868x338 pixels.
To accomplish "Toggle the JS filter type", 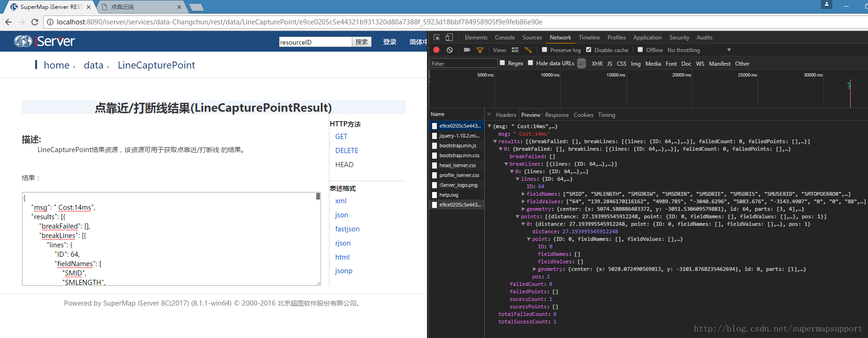I will [609, 63].
